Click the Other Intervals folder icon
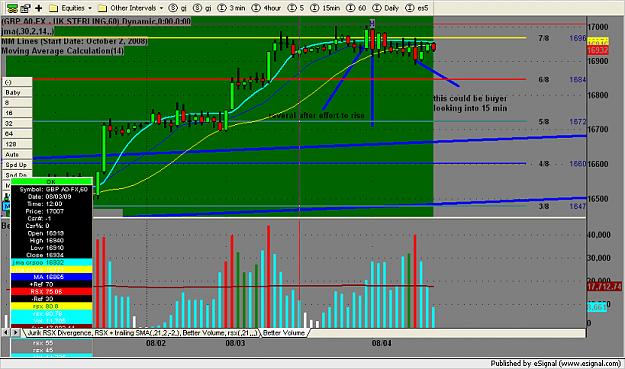 click(102, 8)
